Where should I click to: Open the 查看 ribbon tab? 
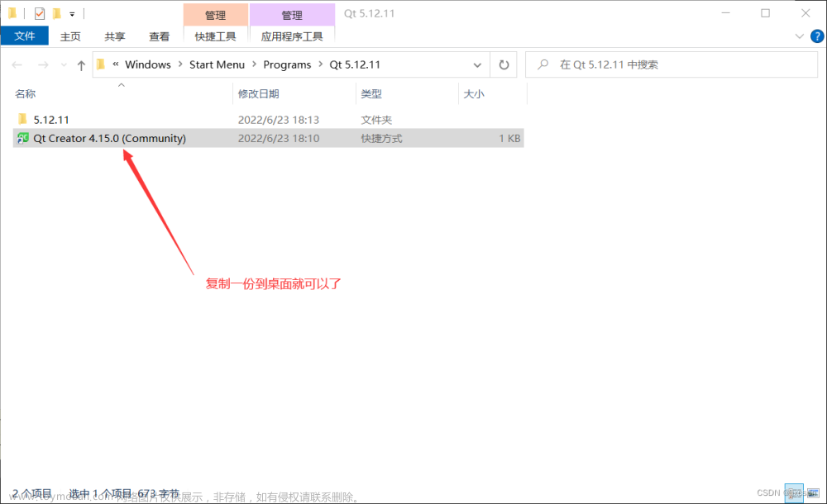159,36
